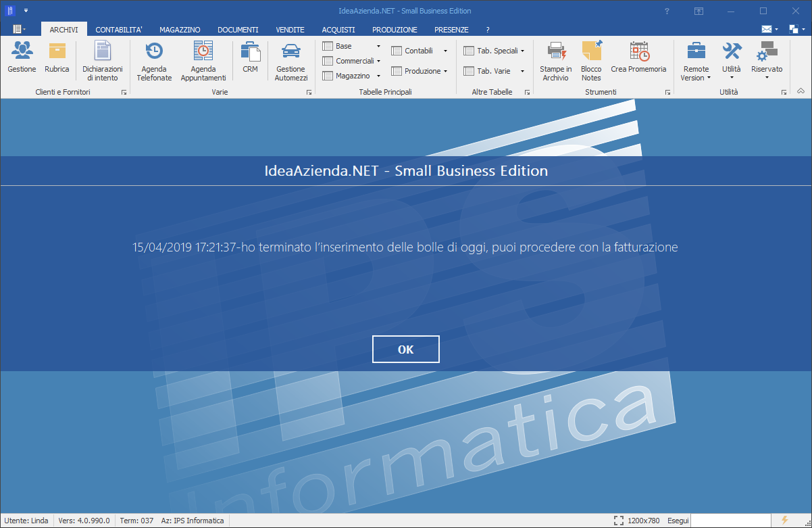This screenshot has width=812, height=528.
Task: Open ribbon display options in title bar
Action: click(x=699, y=11)
